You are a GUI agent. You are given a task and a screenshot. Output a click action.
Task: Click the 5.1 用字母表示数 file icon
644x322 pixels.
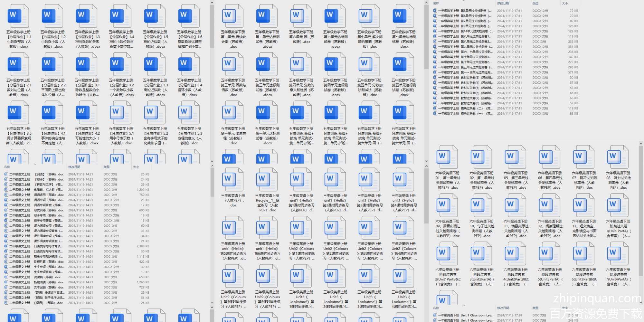[x=121, y=113]
